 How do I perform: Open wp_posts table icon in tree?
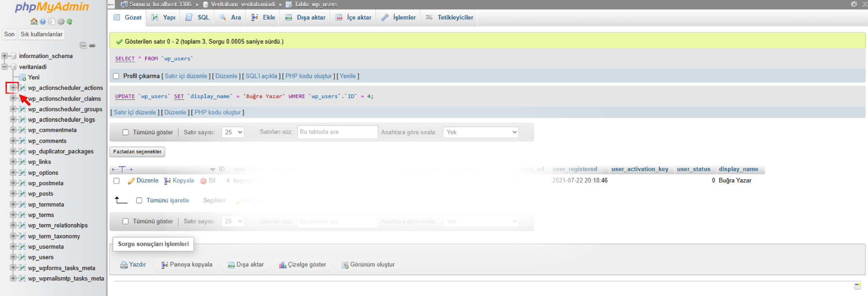[22, 194]
